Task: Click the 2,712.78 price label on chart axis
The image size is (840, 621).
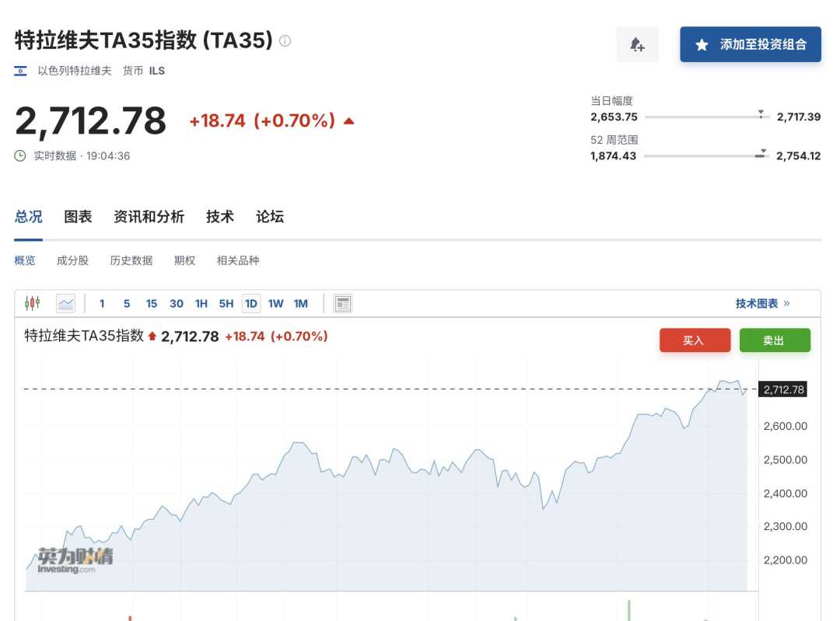Action: 784,389
